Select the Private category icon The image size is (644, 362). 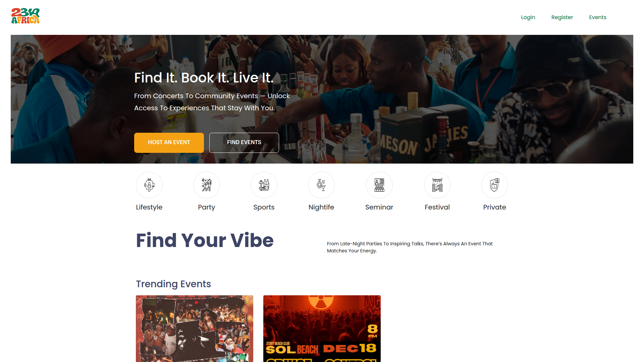click(x=495, y=185)
